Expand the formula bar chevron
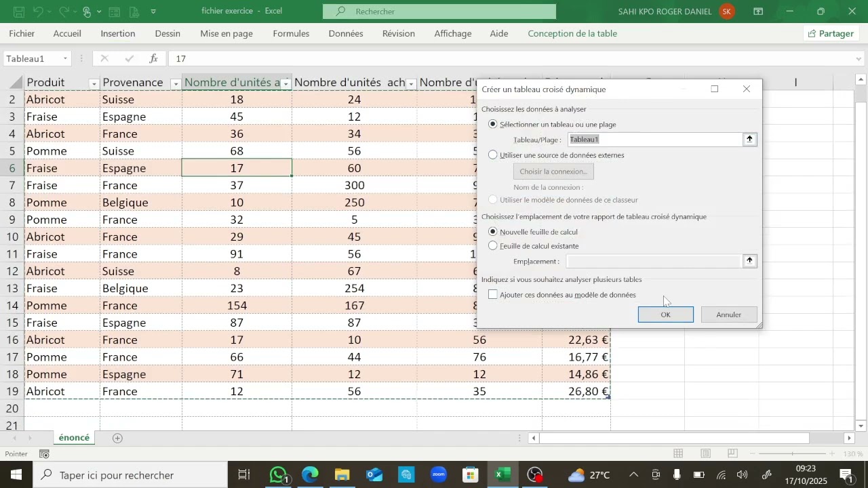The image size is (868, 488). tap(859, 59)
